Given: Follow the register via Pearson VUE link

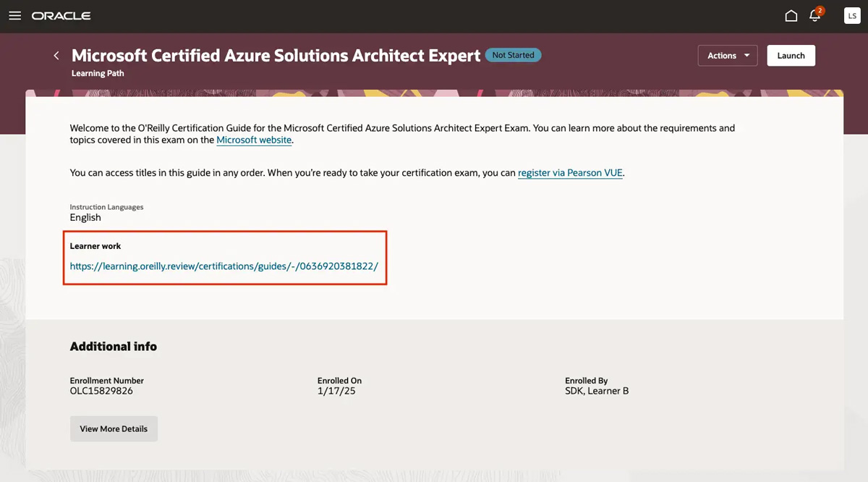Looking at the screenshot, I should coord(570,174).
